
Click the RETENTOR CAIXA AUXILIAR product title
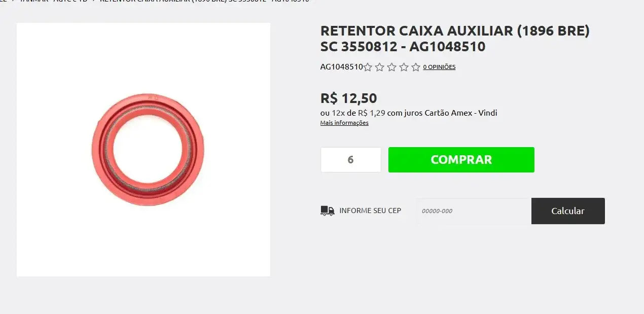455,39
